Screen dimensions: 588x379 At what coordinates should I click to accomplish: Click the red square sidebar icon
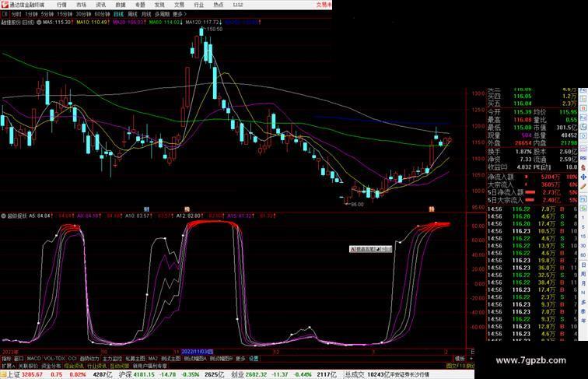(583, 108)
